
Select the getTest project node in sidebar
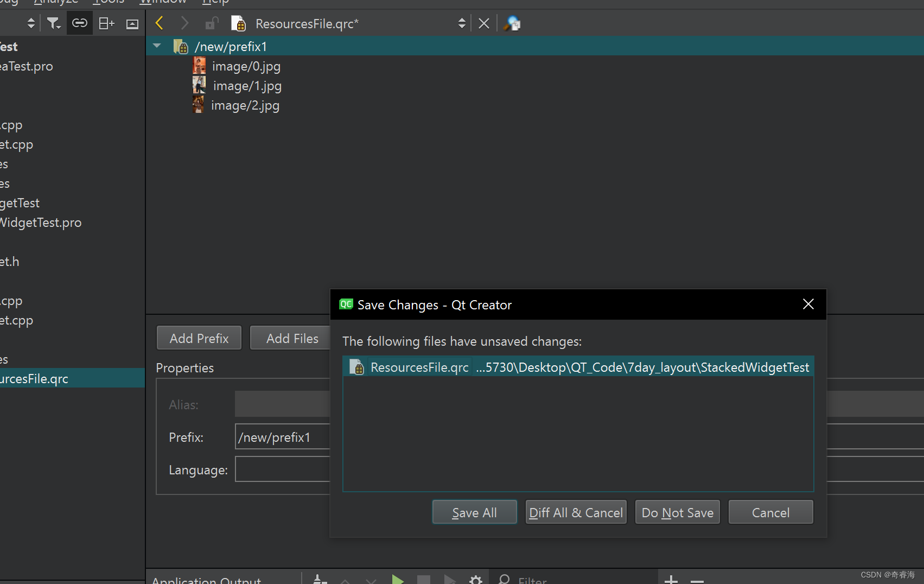click(20, 203)
